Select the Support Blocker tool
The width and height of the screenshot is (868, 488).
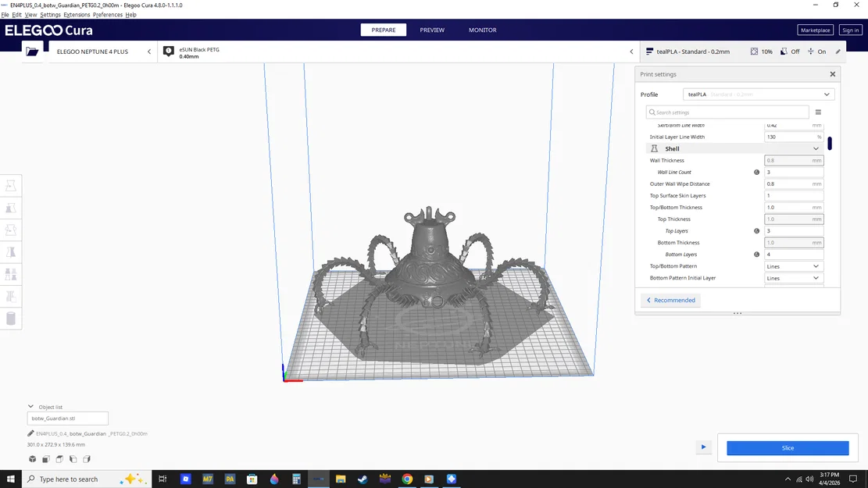[x=10, y=297]
